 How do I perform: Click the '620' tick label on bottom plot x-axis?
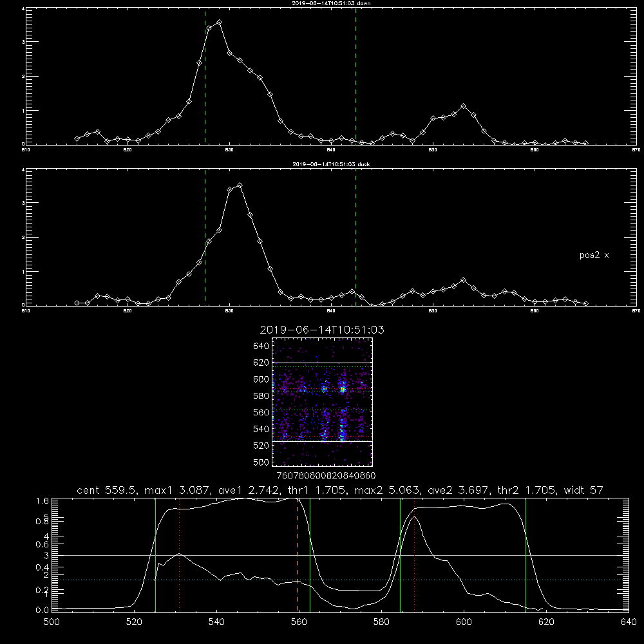tap(546, 622)
